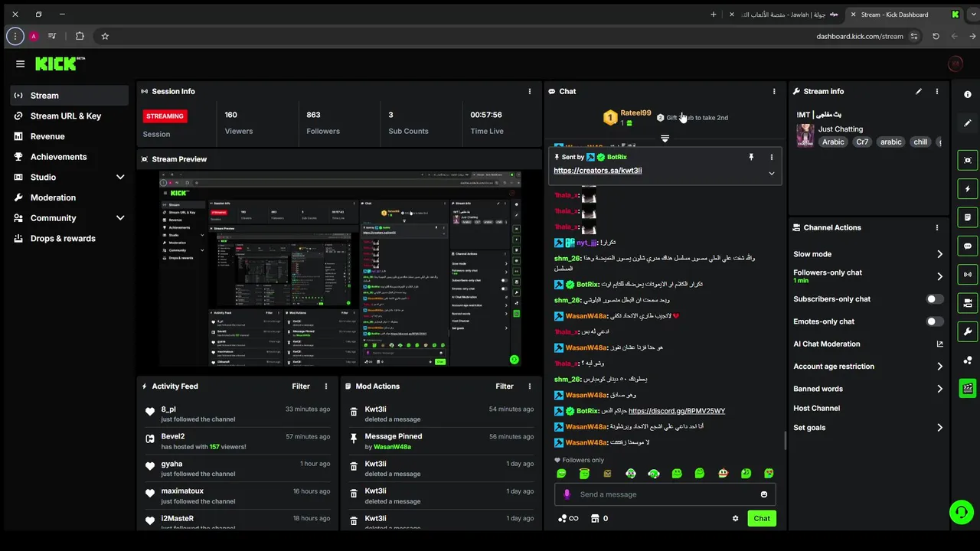Open the hamburger menu beside Kick logo

20,64
